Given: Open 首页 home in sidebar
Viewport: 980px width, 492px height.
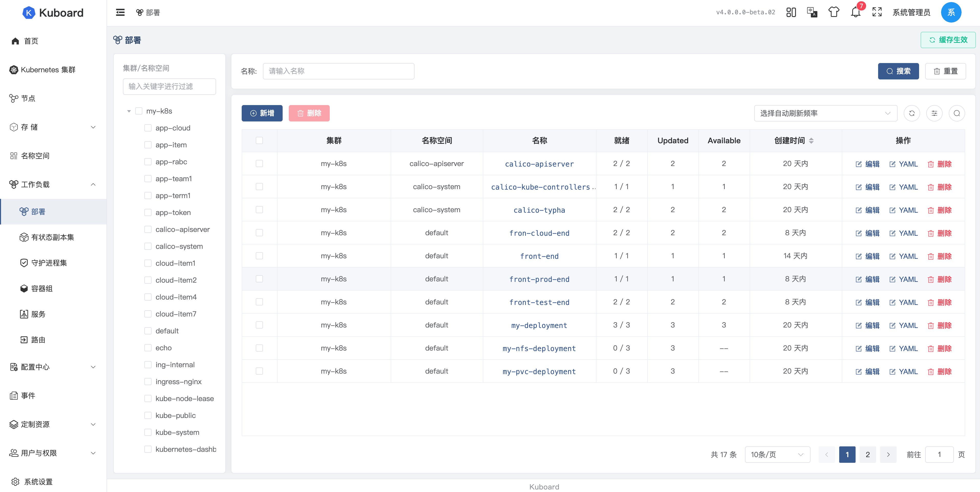Looking at the screenshot, I should point(53,41).
